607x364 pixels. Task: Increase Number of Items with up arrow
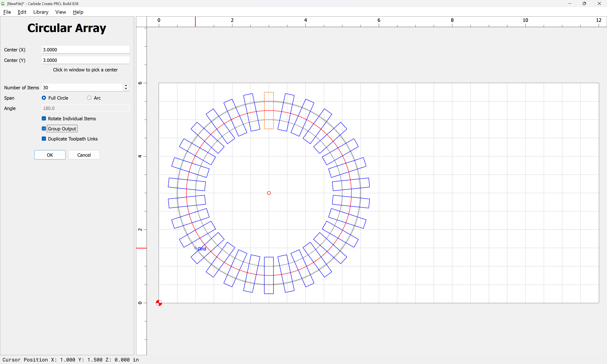(126, 86)
